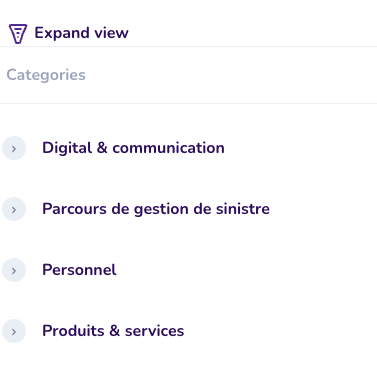
Task: Click the Categories search field
Action: (x=188, y=75)
